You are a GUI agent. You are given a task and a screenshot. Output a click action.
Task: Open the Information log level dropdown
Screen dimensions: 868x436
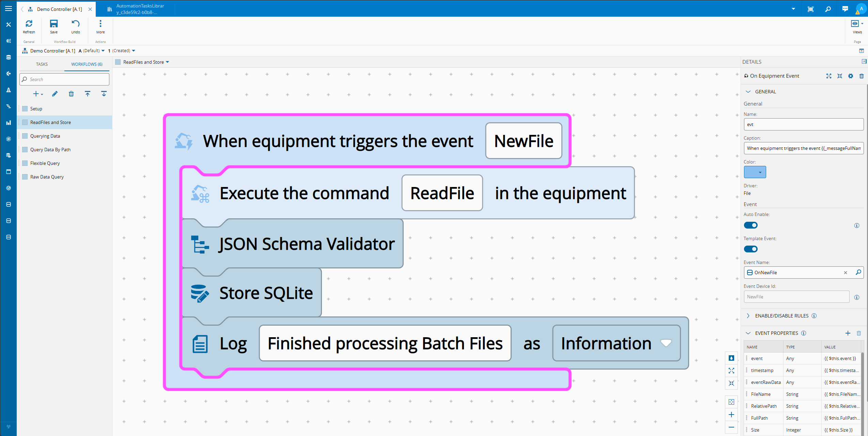666,343
